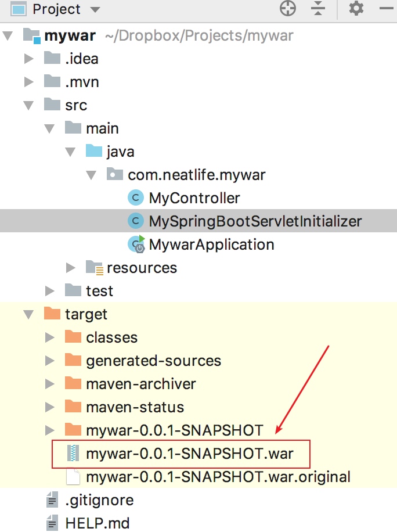Expand the .mvn folder

coord(29,82)
